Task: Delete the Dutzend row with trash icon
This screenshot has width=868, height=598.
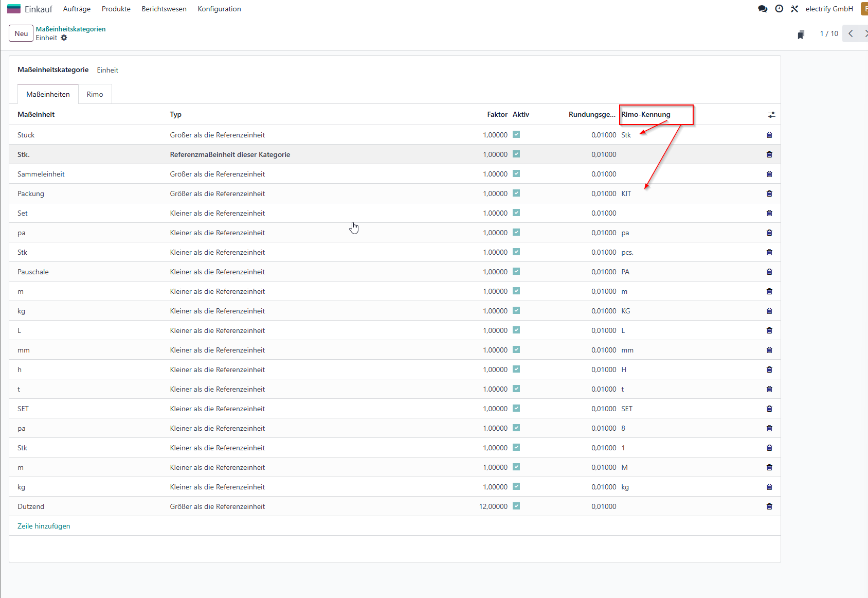Action: coord(769,506)
